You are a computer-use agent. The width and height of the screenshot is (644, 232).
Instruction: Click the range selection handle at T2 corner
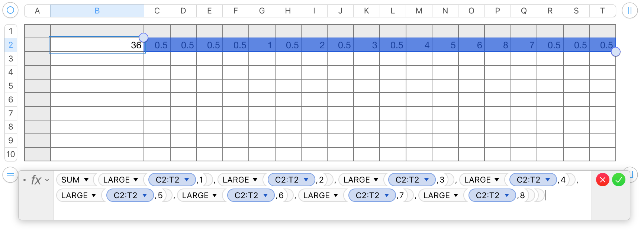pos(616,52)
